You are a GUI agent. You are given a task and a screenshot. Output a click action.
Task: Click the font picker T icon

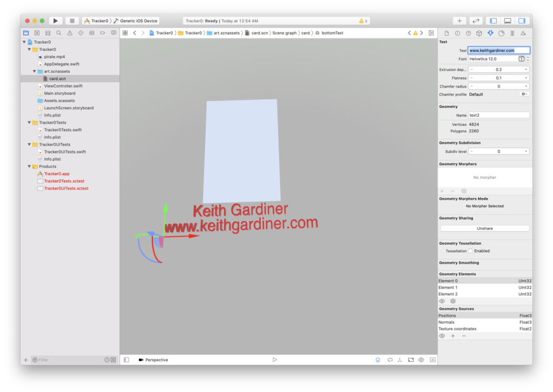tap(521, 59)
